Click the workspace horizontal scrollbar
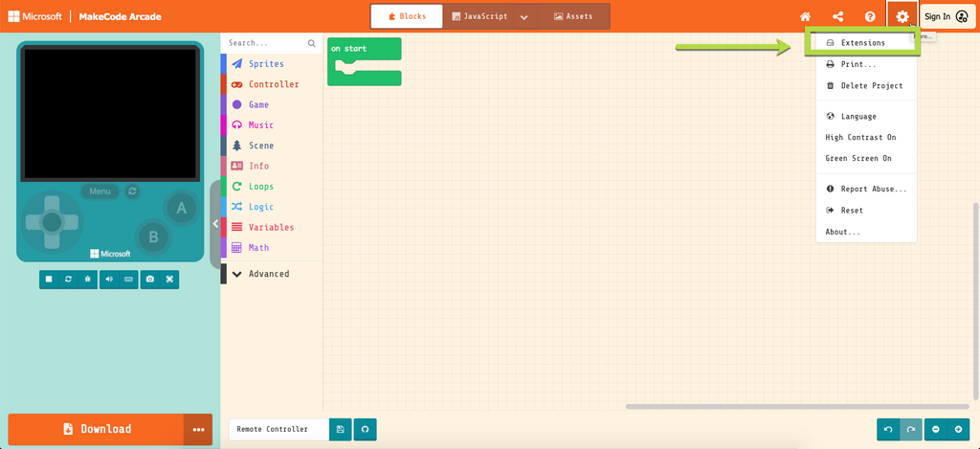980x449 pixels. (798, 407)
